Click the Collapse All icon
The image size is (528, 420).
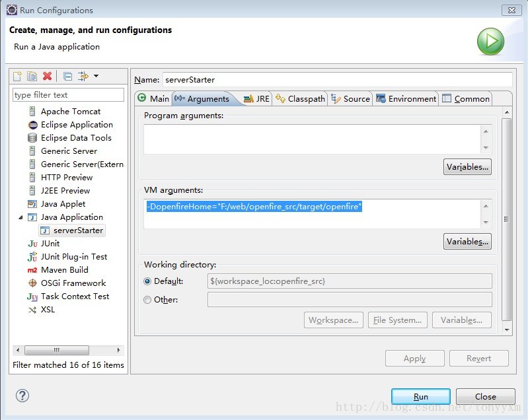click(67, 77)
